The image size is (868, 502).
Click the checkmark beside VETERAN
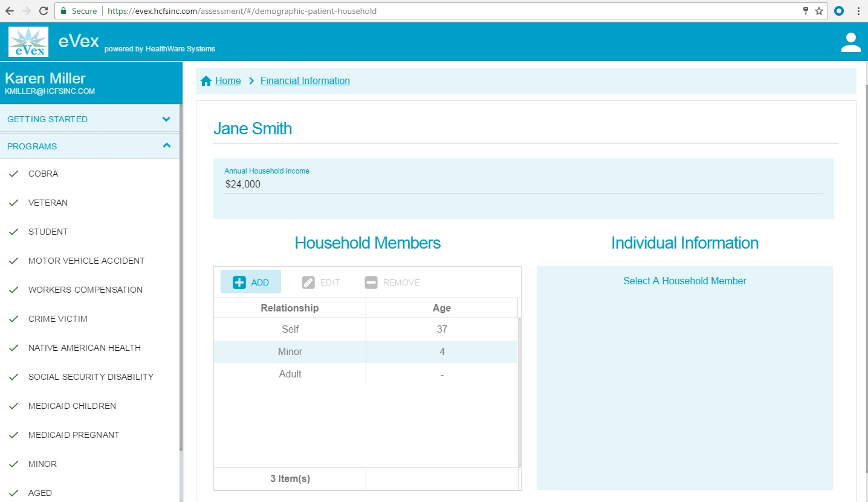[x=14, y=203]
